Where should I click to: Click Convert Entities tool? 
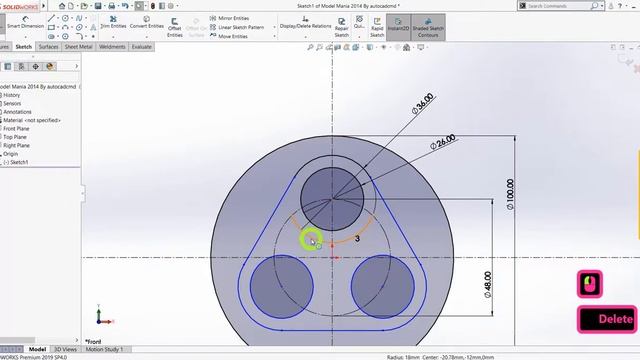147,22
